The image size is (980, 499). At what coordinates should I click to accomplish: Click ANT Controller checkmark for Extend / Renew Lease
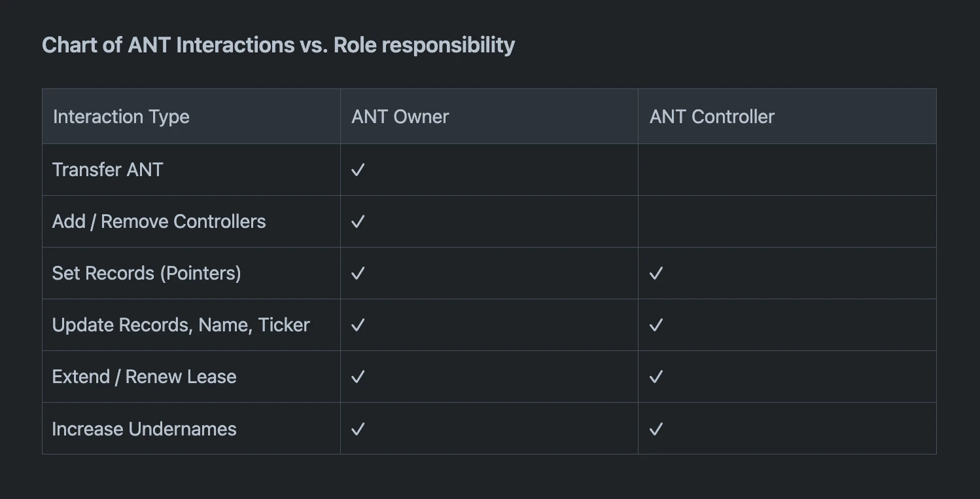pos(656,377)
